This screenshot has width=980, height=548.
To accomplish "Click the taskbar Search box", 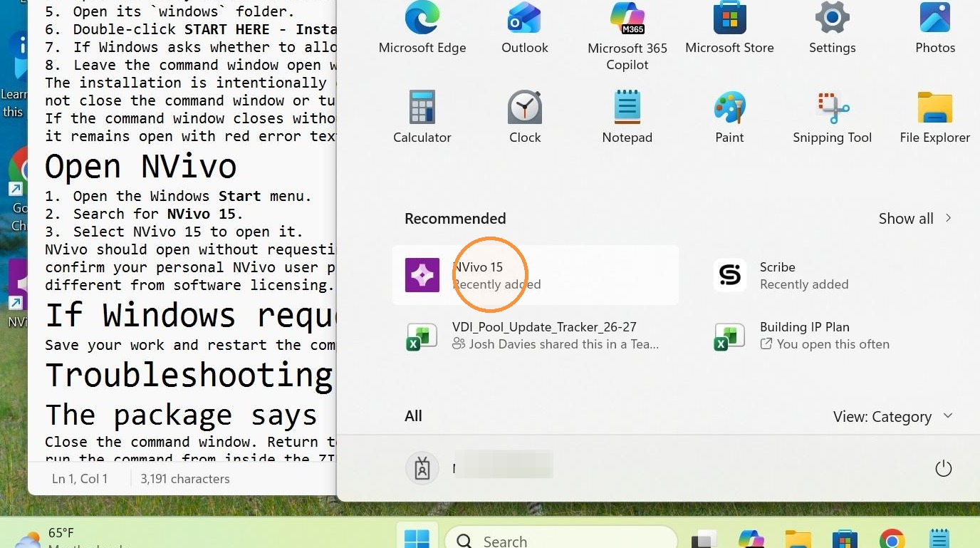I will coord(561,540).
